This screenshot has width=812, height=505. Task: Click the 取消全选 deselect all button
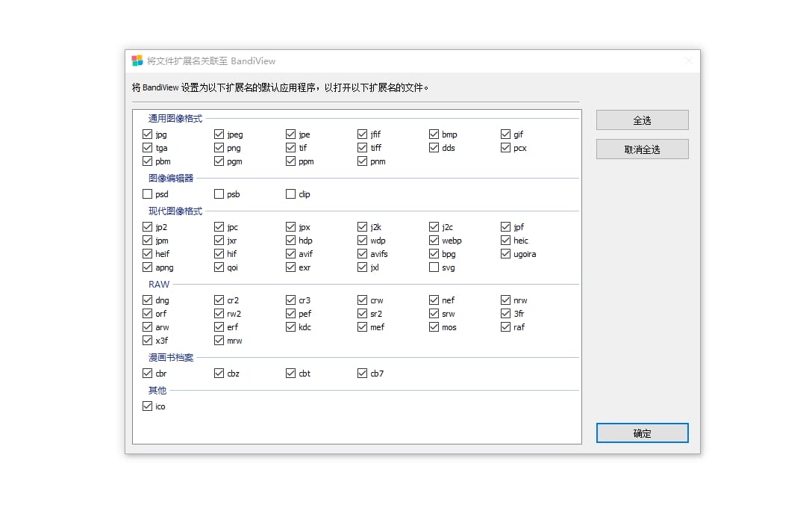(642, 149)
